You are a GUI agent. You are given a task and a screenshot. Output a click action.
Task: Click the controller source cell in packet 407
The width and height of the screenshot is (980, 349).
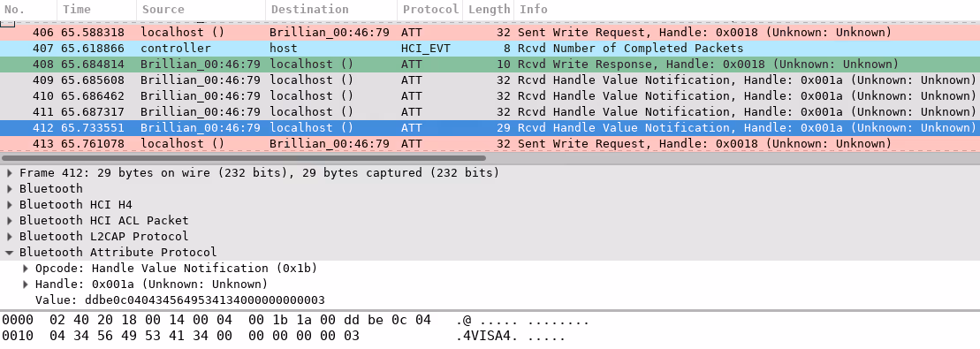pyautogui.click(x=176, y=49)
